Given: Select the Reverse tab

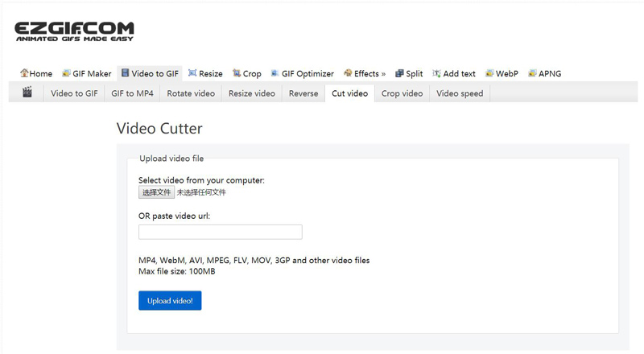Looking at the screenshot, I should coord(303,93).
